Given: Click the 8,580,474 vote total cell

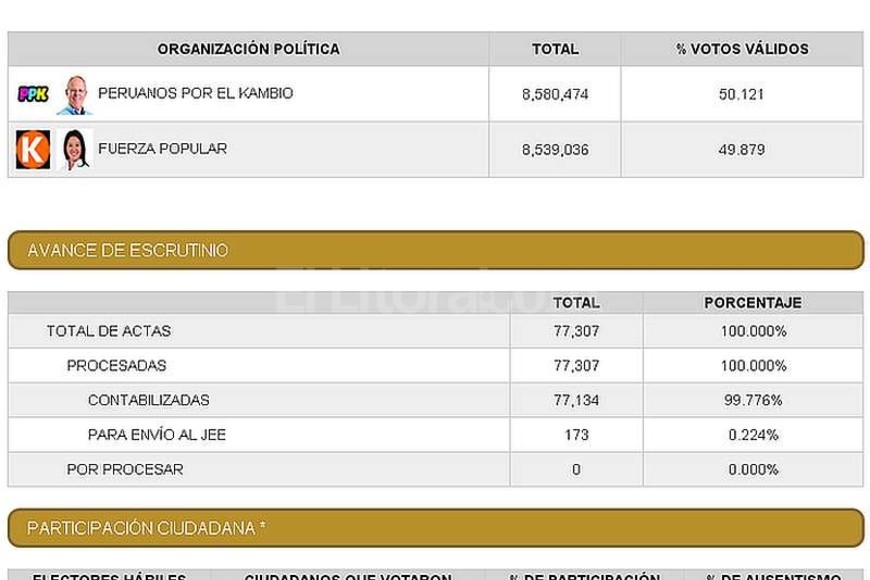Looking at the screenshot, I should [555, 94].
